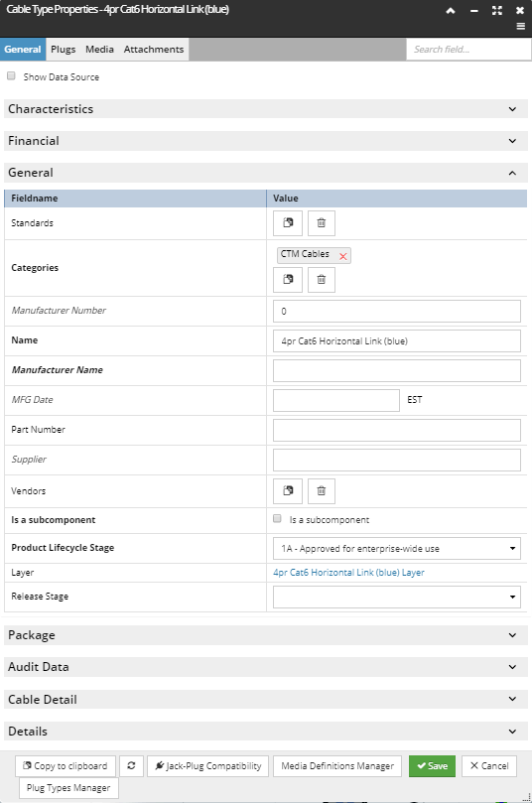This screenshot has height=803, width=532.
Task: Click the refresh icon button
Action: pyautogui.click(x=131, y=765)
